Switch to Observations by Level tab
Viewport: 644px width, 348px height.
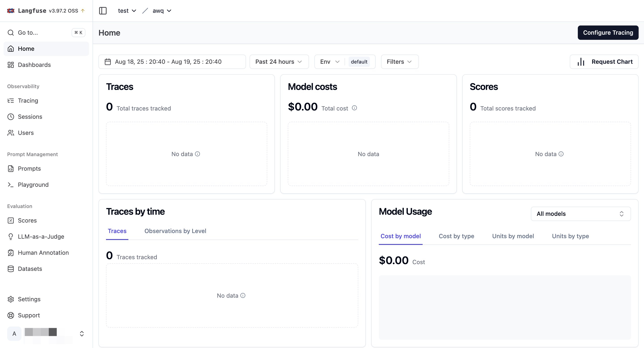(x=175, y=231)
